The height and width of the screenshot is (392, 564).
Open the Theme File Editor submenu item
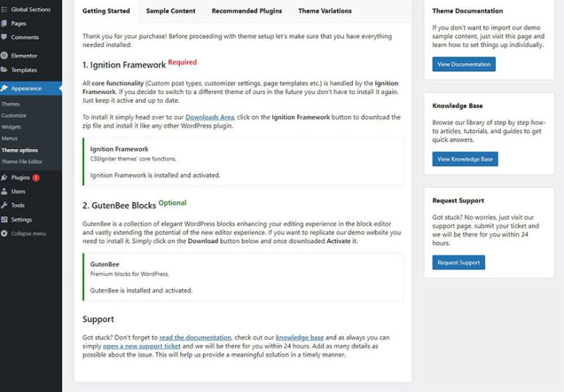pos(21,161)
